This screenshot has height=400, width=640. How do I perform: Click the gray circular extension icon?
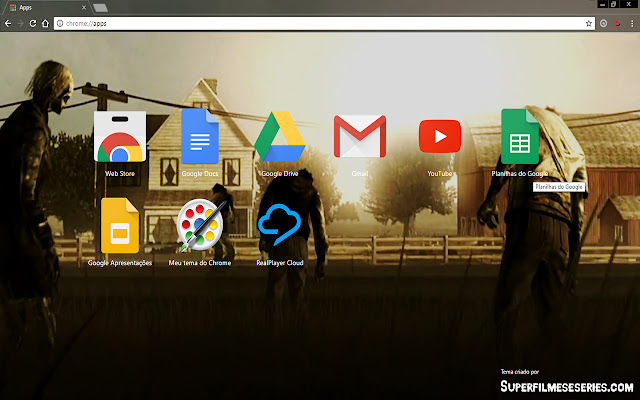[x=604, y=24]
